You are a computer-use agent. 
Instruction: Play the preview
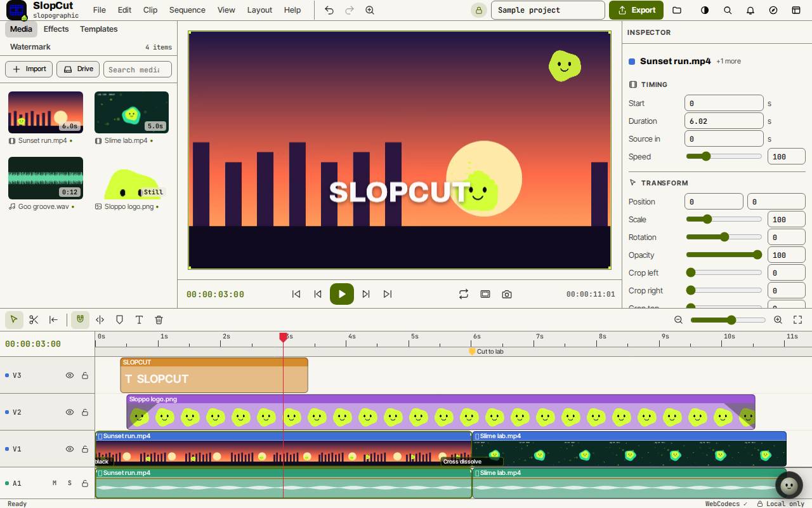[342, 294]
